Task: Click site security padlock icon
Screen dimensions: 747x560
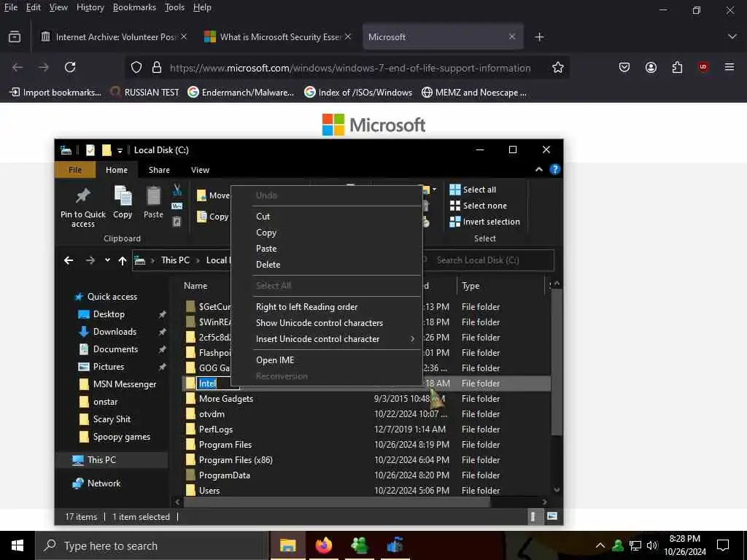Action: pyautogui.click(x=157, y=68)
